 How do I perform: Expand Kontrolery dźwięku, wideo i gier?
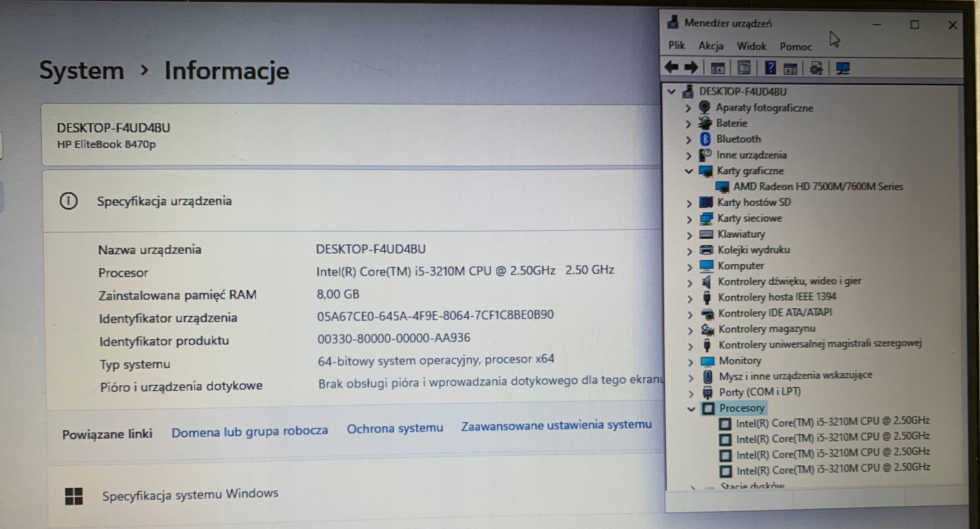click(689, 283)
